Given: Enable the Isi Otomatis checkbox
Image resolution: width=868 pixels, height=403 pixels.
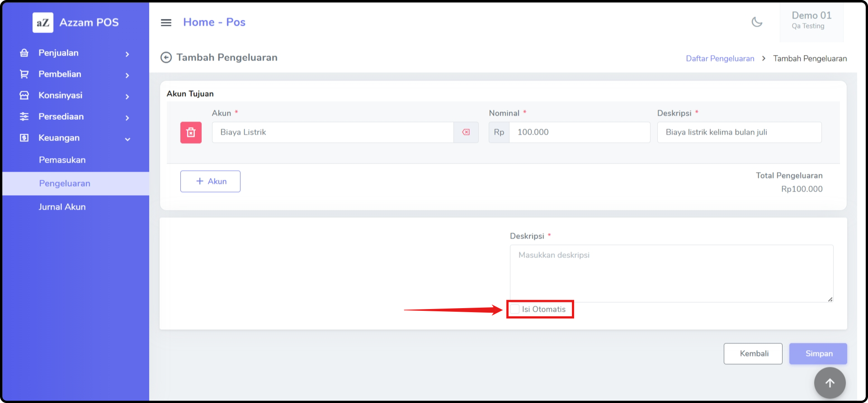Looking at the screenshot, I should 514,309.
